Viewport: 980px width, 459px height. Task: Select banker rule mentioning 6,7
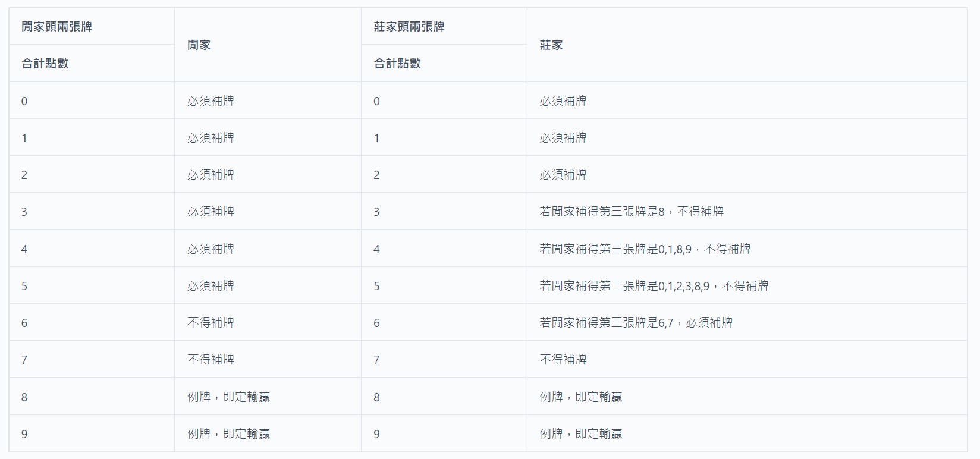(636, 323)
